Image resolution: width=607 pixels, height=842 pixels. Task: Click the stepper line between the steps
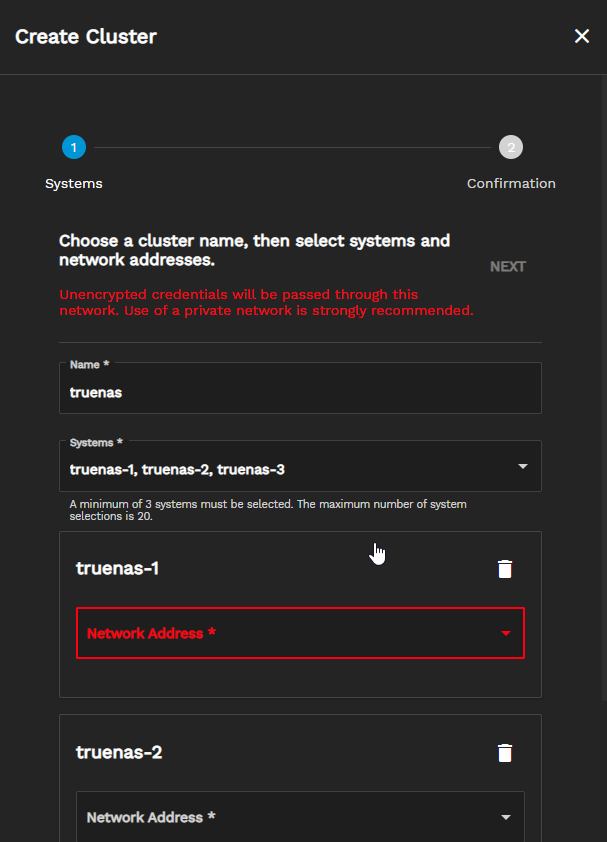tap(292, 147)
